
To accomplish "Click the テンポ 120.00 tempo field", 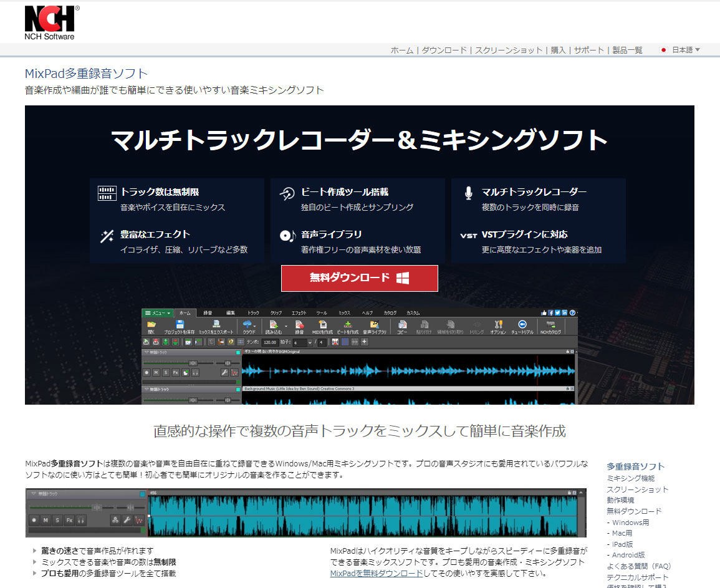I will (x=270, y=342).
